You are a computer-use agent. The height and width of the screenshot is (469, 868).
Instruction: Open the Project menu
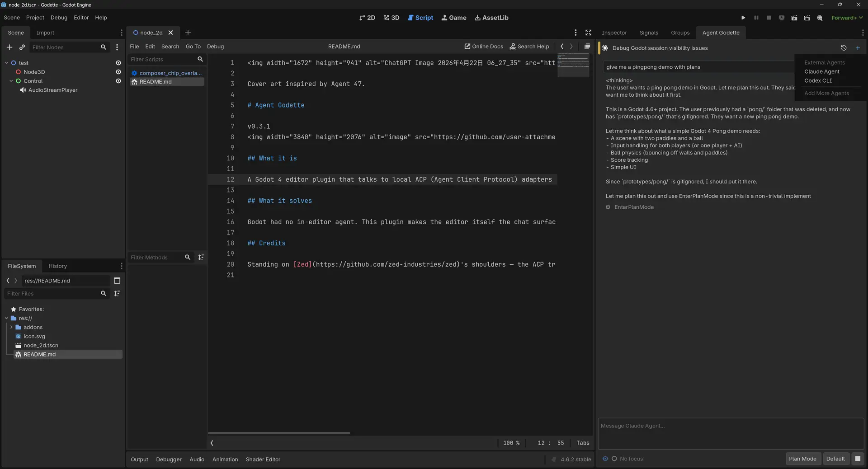(x=35, y=18)
